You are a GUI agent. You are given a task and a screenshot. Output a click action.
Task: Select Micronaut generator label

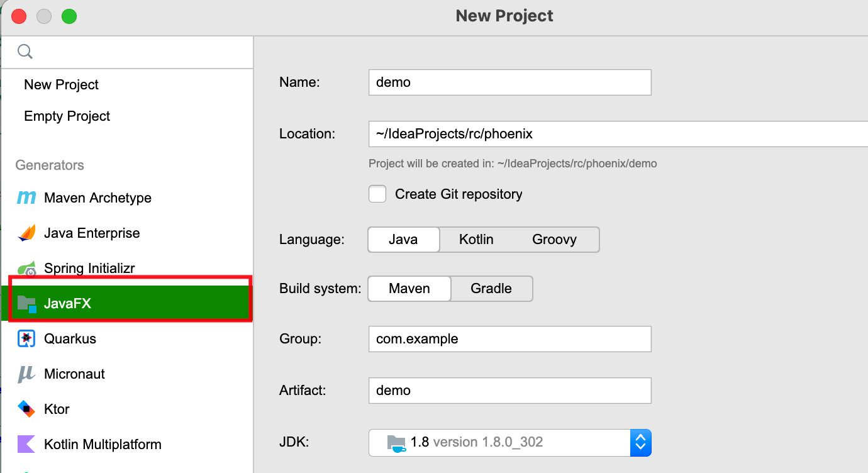coord(74,374)
